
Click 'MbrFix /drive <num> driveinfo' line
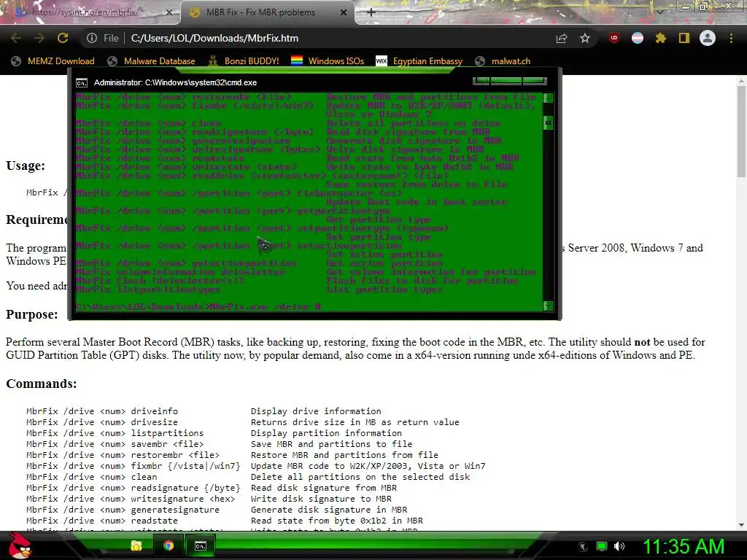(x=102, y=411)
